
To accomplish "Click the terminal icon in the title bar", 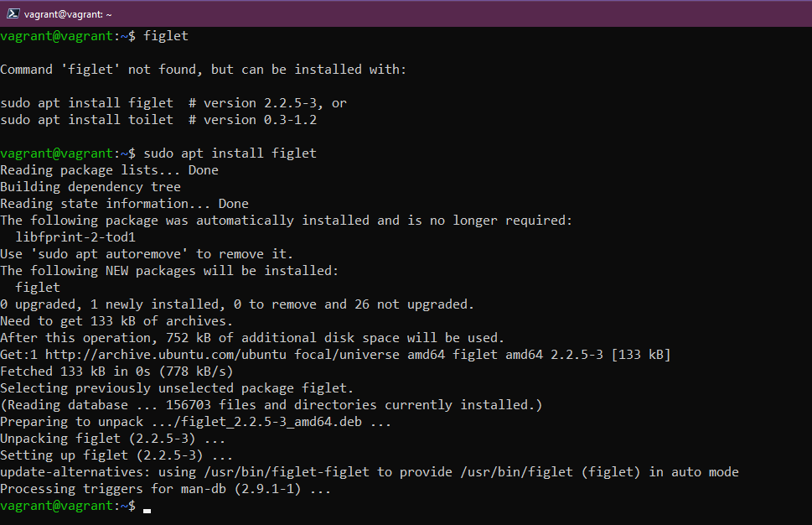I will tap(13, 13).
